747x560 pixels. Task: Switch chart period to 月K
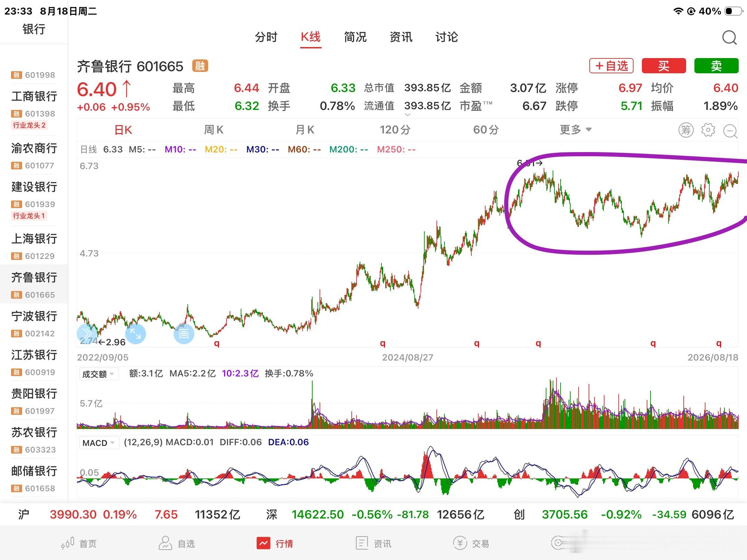click(x=305, y=130)
